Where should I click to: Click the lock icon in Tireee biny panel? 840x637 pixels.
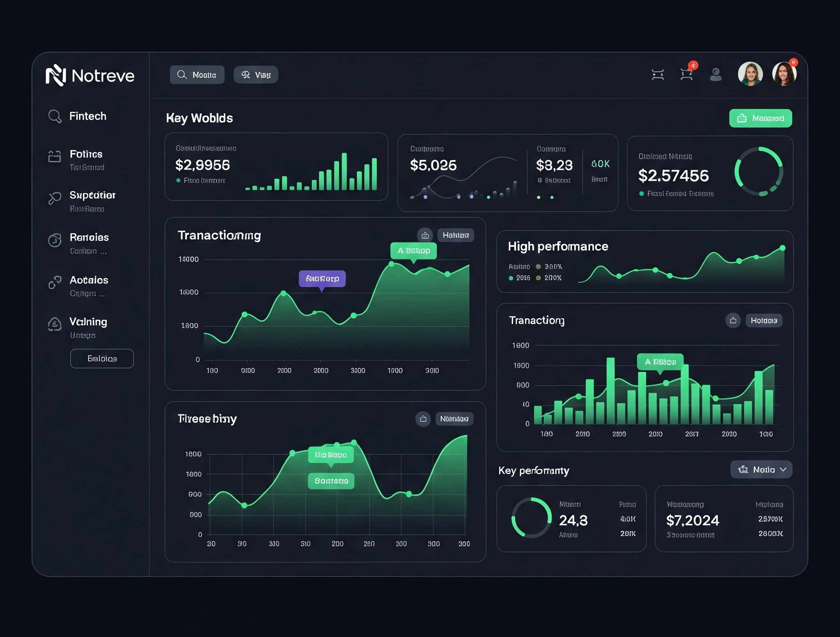pyautogui.click(x=423, y=419)
